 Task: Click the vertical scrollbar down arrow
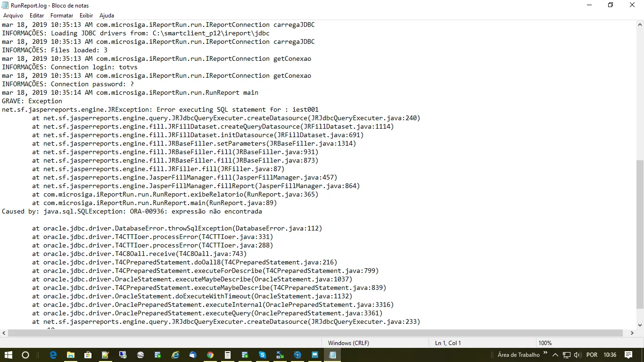tap(640, 325)
